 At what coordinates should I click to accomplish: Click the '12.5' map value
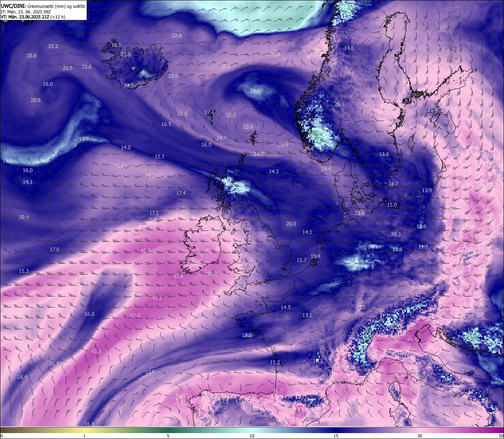[x=421, y=227]
